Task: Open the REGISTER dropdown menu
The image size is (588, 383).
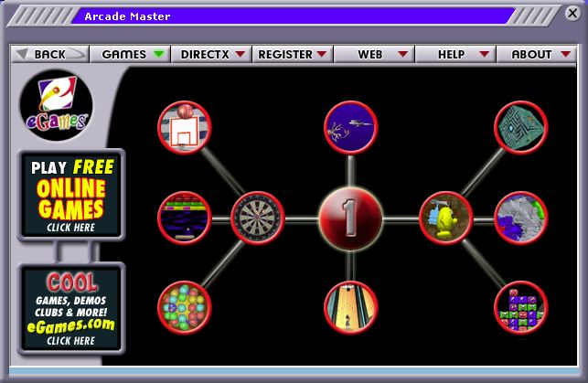Action: (x=292, y=54)
